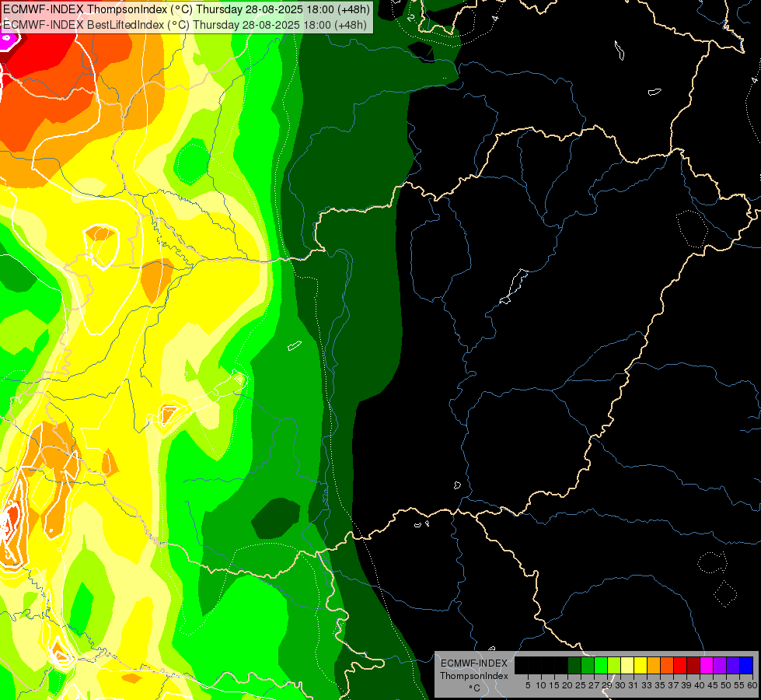Select the blue 55–60 legend swatch

[x=746, y=665]
